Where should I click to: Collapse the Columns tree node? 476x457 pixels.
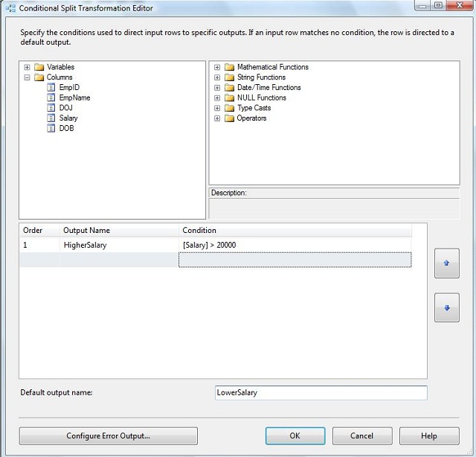coord(28,77)
